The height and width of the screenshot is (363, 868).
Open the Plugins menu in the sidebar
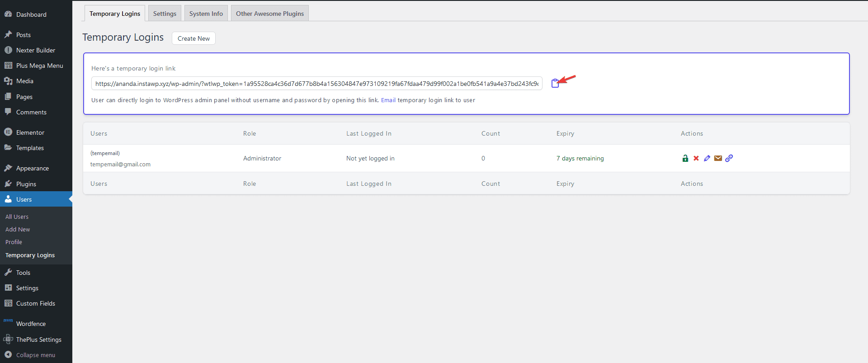pyautogui.click(x=26, y=184)
